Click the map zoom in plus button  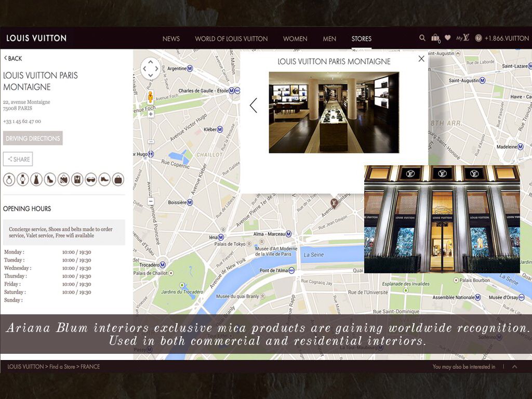[151, 114]
